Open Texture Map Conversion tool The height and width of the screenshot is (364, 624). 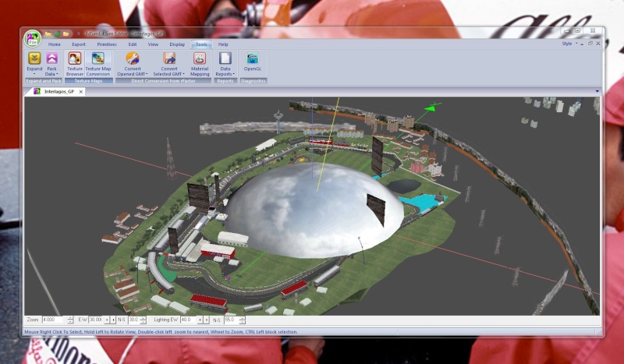click(x=98, y=64)
